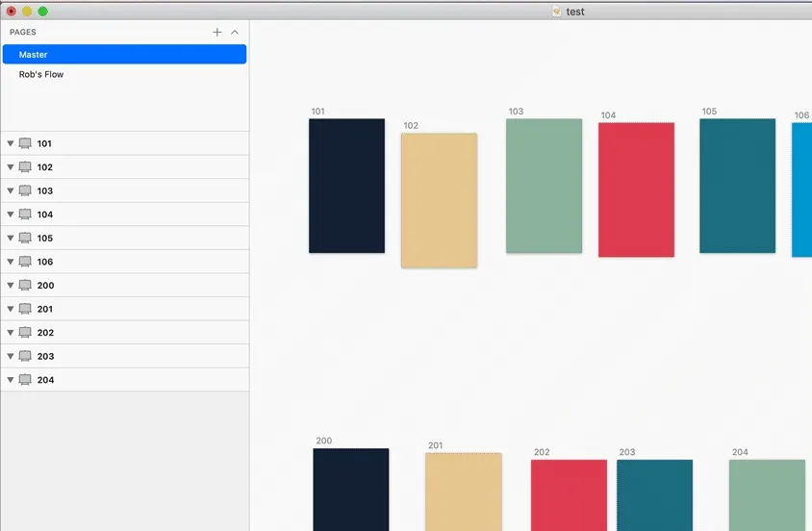
Task: Click canvas title label 102
Action: (x=411, y=126)
